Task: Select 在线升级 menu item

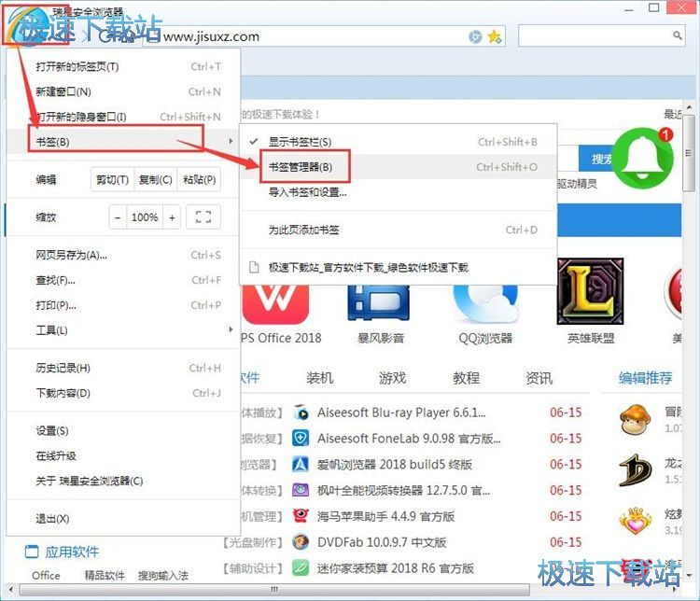Action: pyautogui.click(x=123, y=456)
